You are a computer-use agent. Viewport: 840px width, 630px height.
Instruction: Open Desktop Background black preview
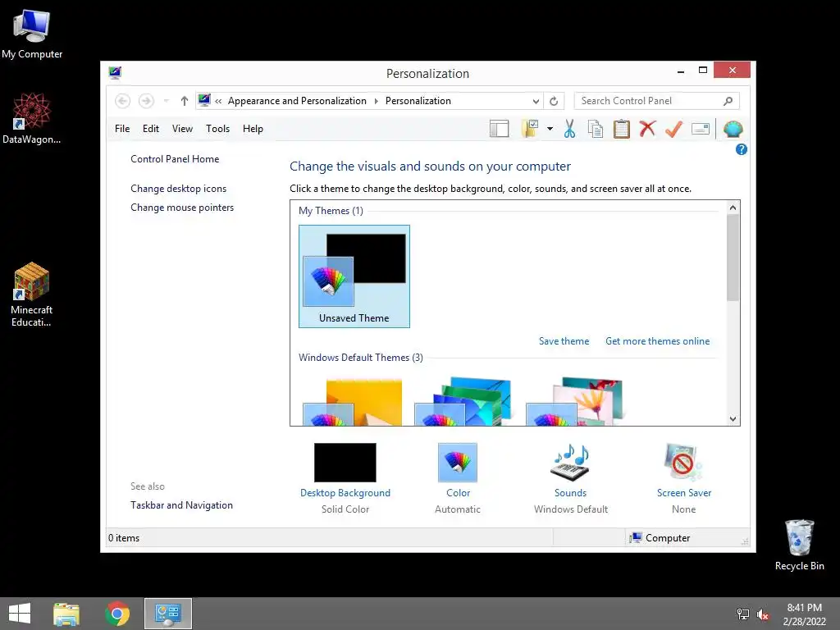pos(345,463)
